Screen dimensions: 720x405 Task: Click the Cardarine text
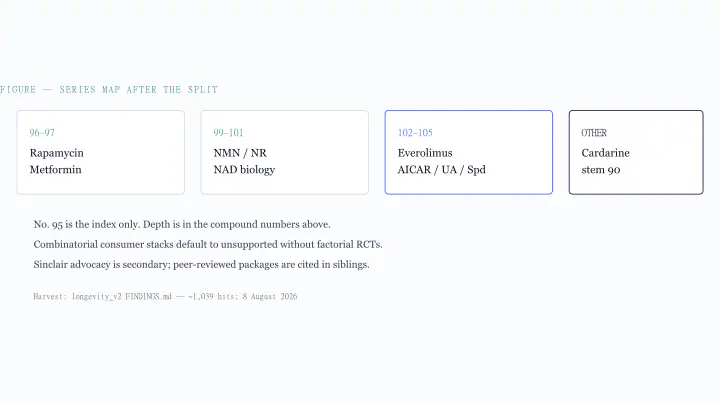pos(606,153)
